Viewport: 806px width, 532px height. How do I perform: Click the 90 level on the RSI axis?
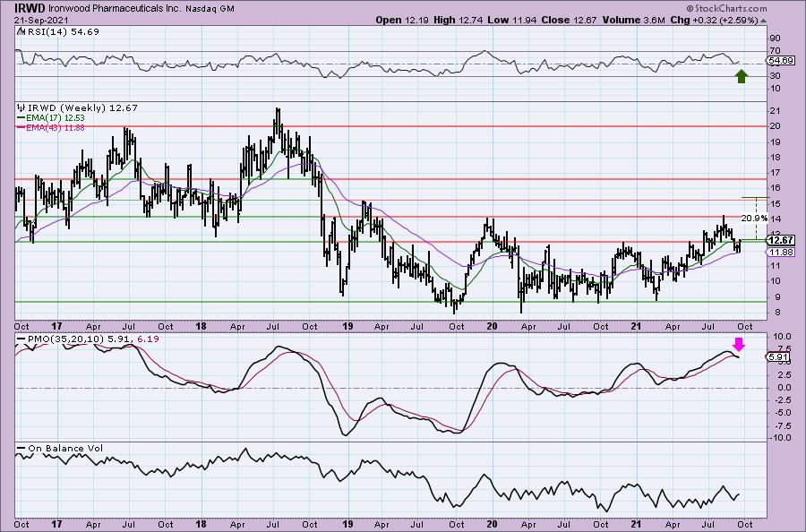[x=775, y=39]
